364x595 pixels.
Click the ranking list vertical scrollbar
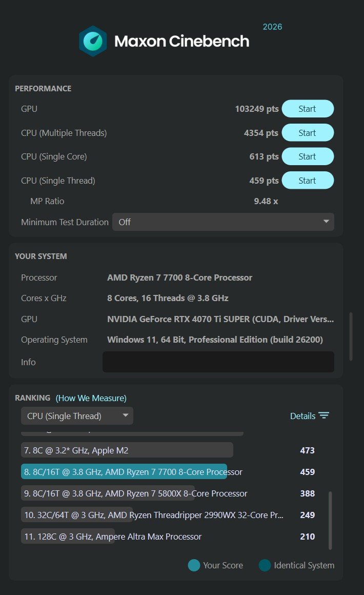330,520
